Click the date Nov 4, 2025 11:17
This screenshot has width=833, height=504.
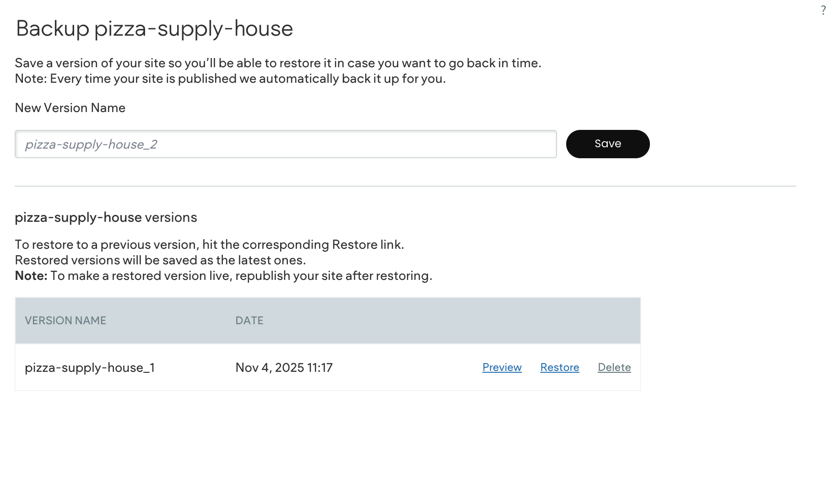284,367
